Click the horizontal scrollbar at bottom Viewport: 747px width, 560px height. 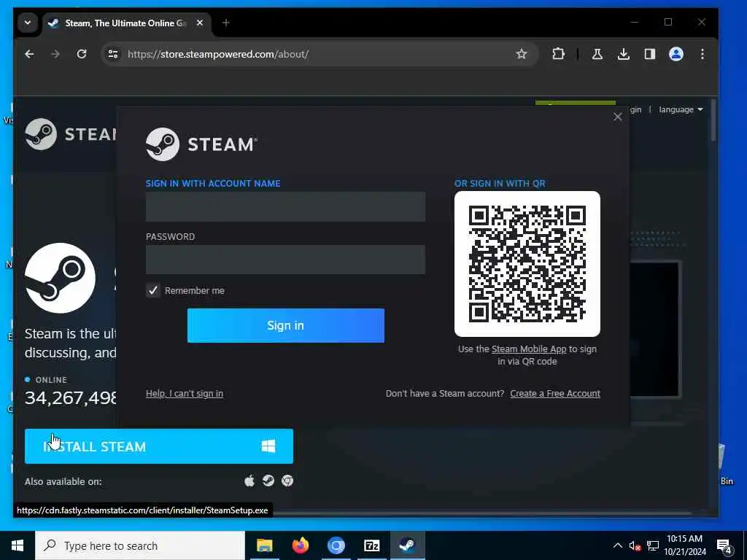pos(481,514)
